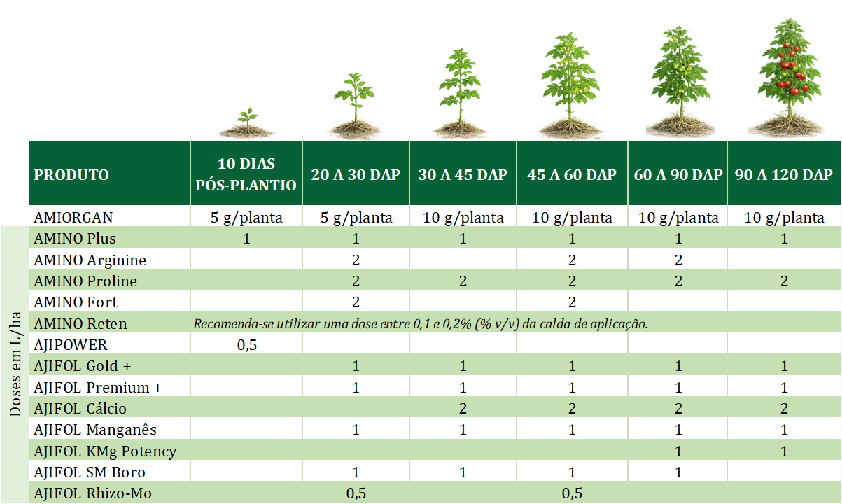Click the 20 a 30 DAP plant illustration

(x=355, y=105)
